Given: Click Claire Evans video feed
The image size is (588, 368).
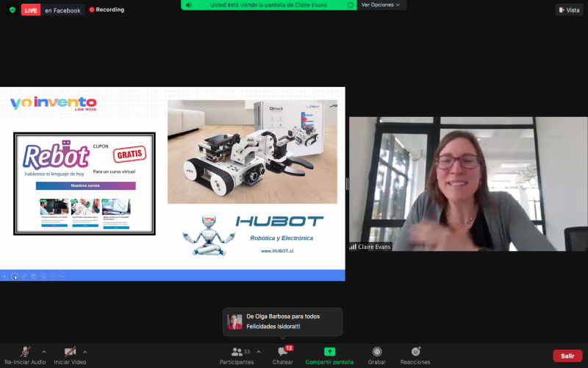Looking at the screenshot, I should pos(468,183).
